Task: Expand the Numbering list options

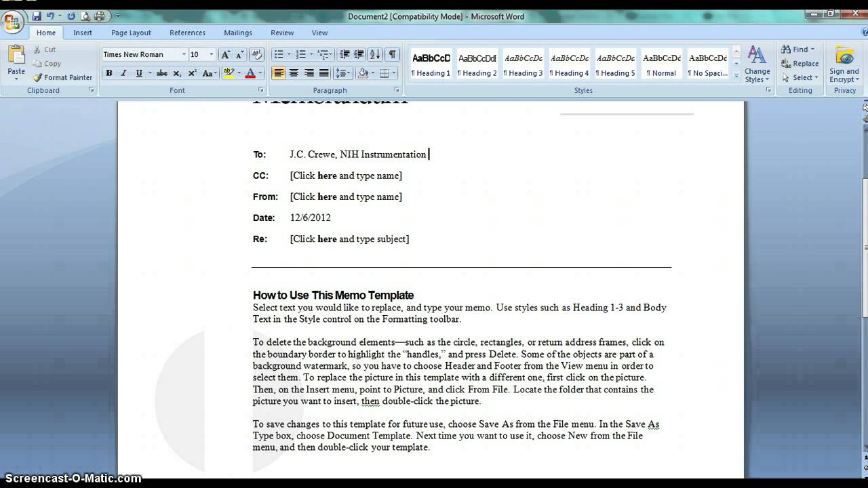Action: (311, 55)
